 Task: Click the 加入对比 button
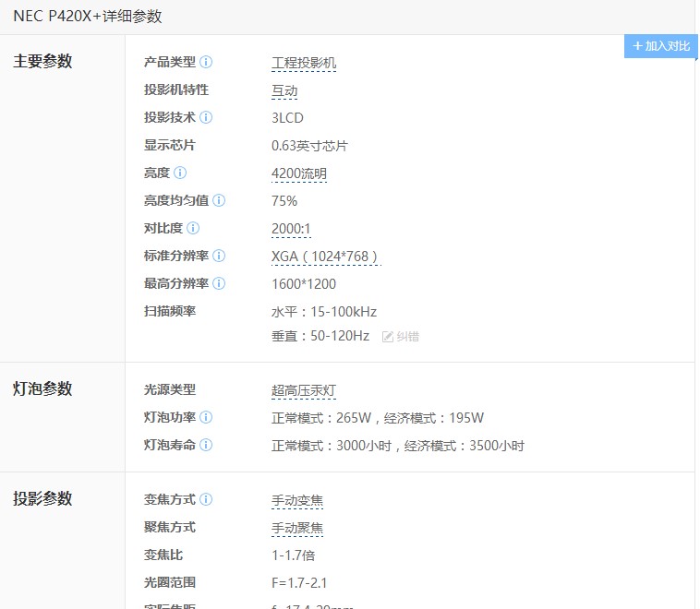click(661, 46)
